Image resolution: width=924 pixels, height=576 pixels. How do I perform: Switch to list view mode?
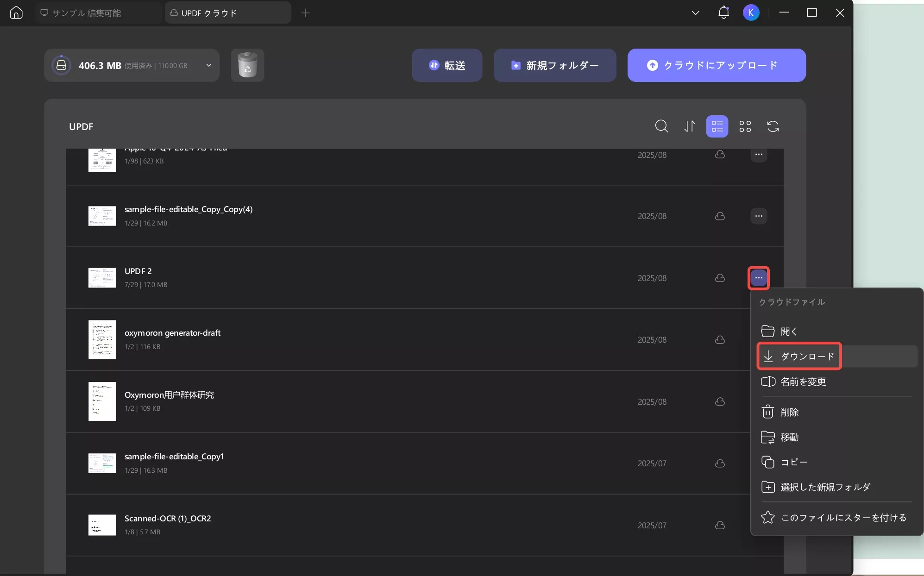pos(717,126)
